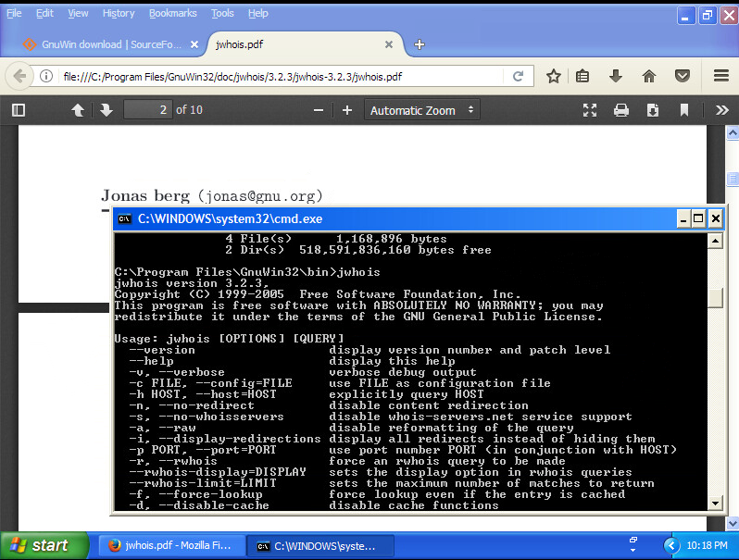Image resolution: width=739 pixels, height=560 pixels.
Task: Go to previous PDF page
Action: coord(78,110)
